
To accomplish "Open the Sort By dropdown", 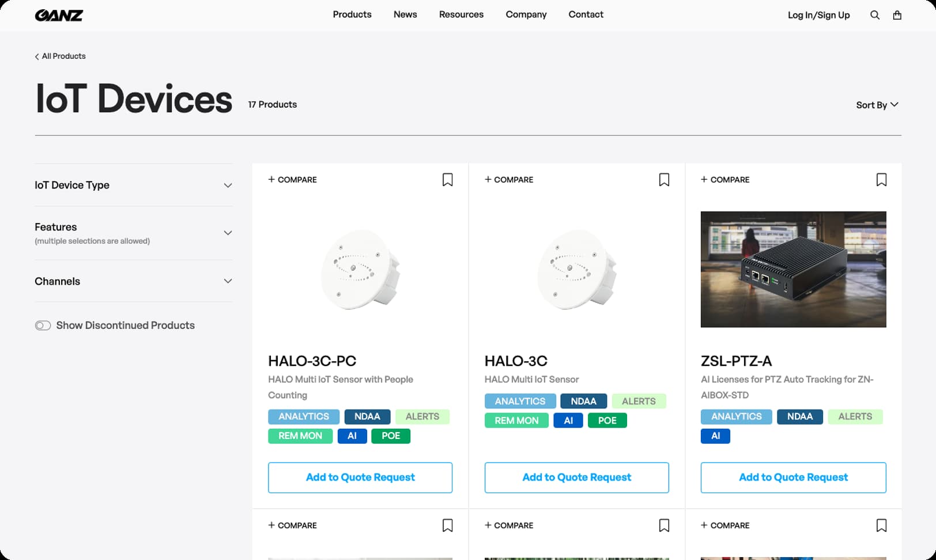I will 877,105.
